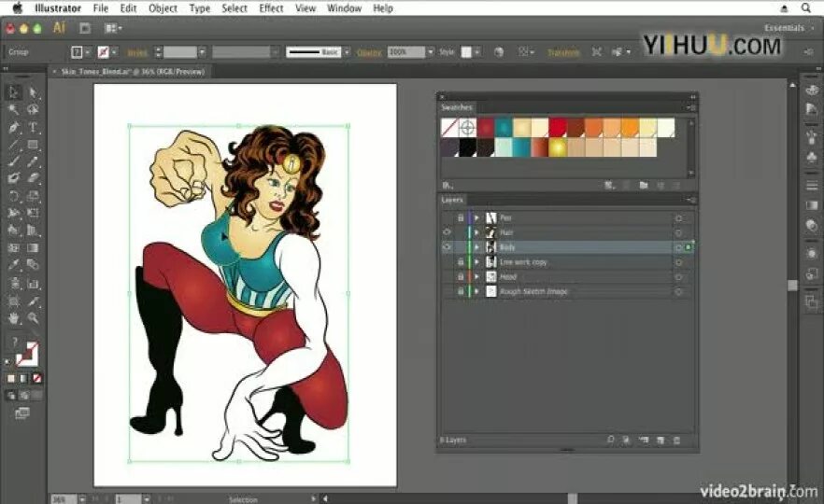824x504 pixels.
Task: Click the Change Screen Mode icon
Action: click(x=21, y=413)
